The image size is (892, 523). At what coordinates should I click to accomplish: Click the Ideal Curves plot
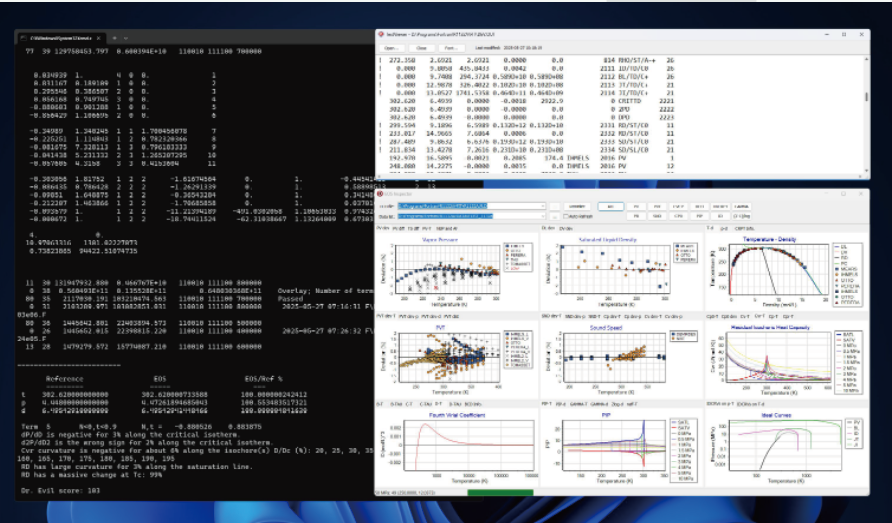coord(786,444)
